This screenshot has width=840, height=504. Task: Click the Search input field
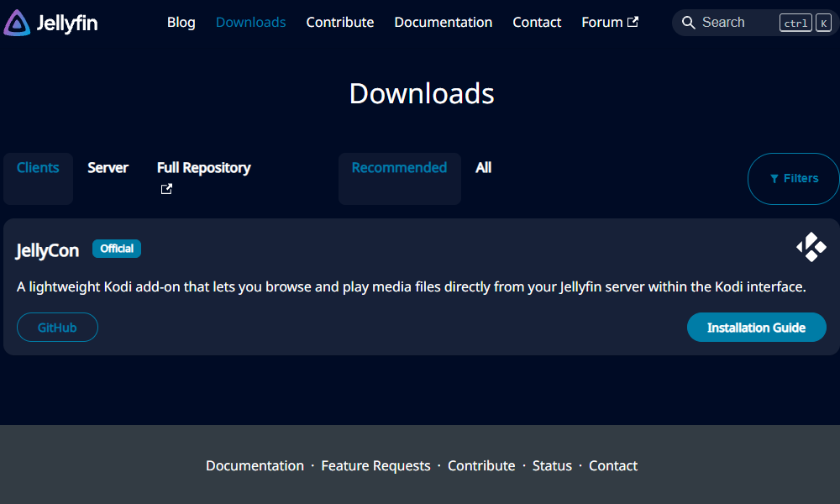click(x=755, y=23)
